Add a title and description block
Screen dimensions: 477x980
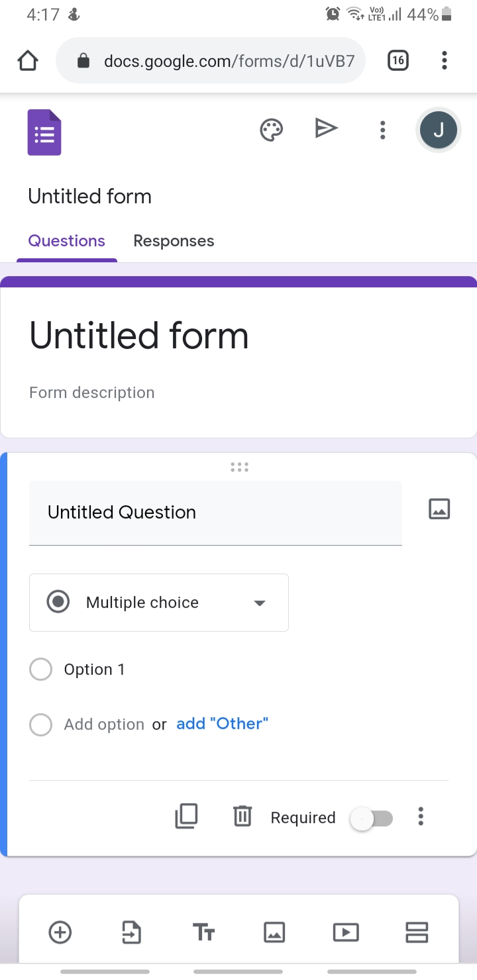click(203, 933)
